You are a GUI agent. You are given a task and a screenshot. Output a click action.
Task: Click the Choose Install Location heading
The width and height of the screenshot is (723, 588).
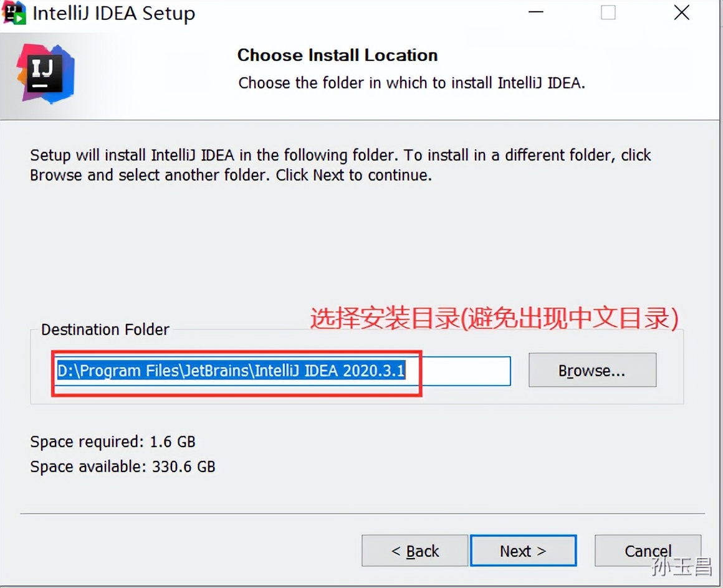click(x=337, y=55)
